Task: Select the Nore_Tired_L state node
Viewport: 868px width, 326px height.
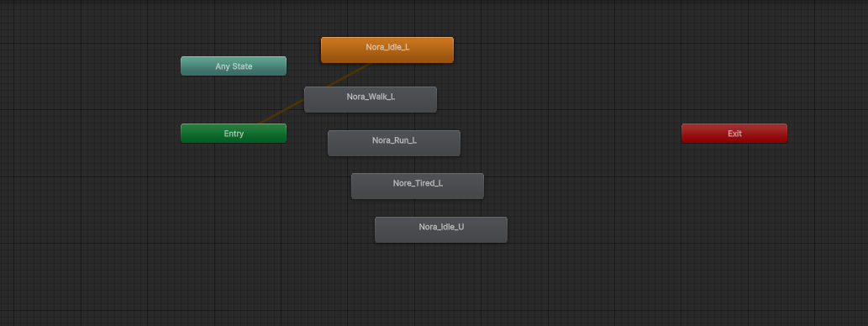Action: [418, 186]
